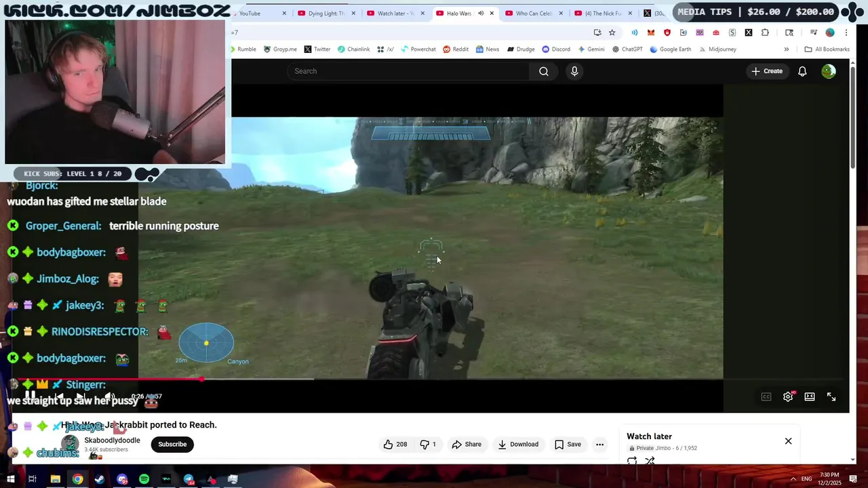Start voice search with the microphone icon

(574, 71)
